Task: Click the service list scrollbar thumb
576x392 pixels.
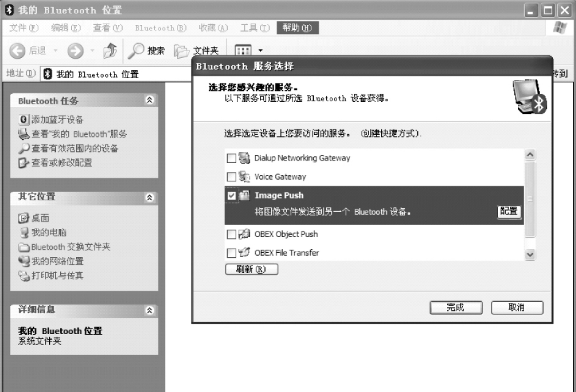Action: pyautogui.click(x=530, y=199)
